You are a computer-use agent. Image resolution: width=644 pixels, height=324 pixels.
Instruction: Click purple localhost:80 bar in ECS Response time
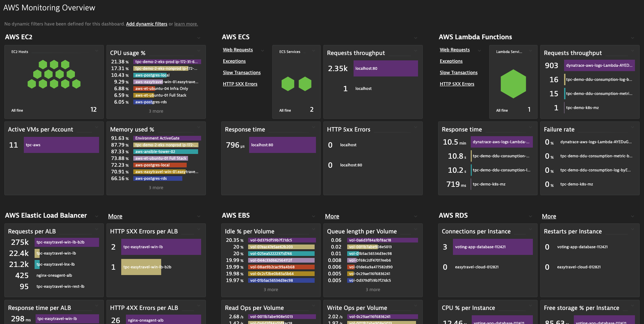tap(282, 145)
